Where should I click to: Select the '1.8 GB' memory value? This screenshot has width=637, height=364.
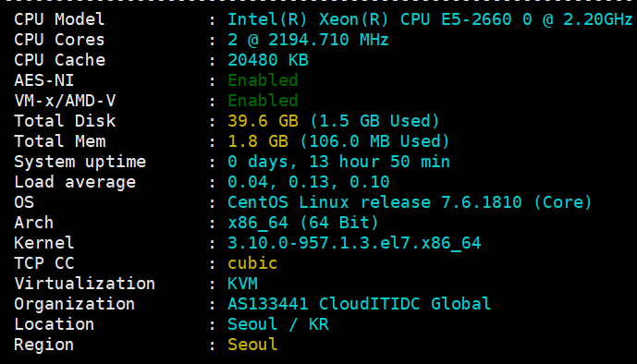tap(258, 140)
